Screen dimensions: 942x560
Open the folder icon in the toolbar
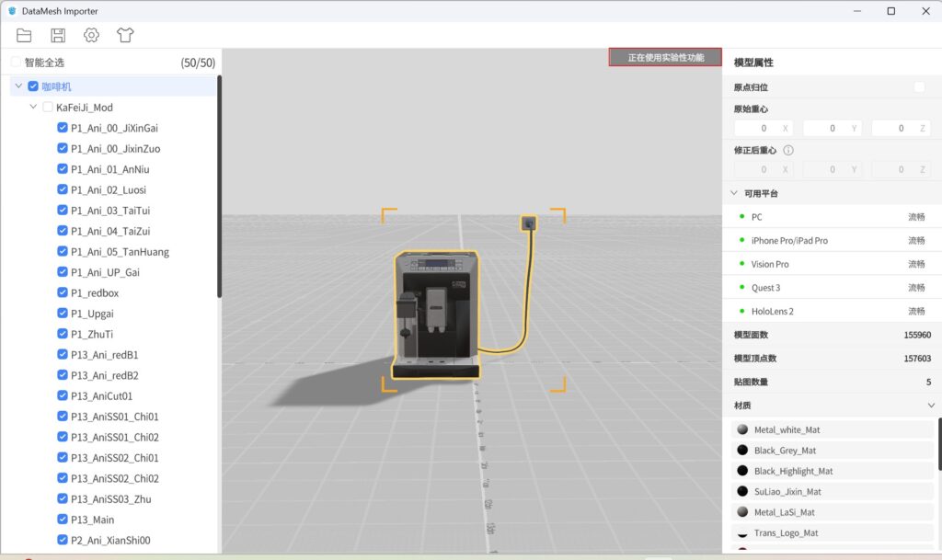tap(24, 35)
